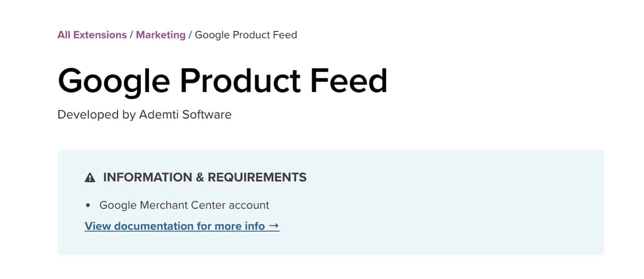Screen dimensions: 644x279
Task: Click the word Extensions in the breadcrumb
Action: (100, 35)
